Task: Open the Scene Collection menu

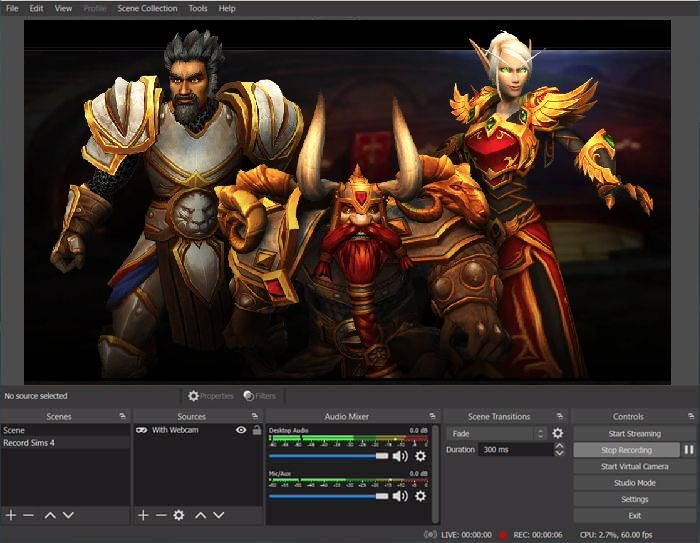Action: point(147,8)
